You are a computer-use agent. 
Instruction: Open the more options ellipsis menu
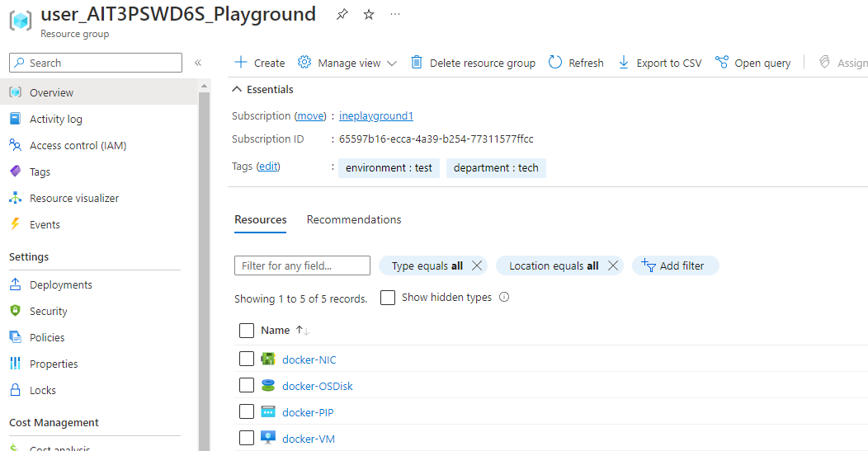[x=395, y=14]
